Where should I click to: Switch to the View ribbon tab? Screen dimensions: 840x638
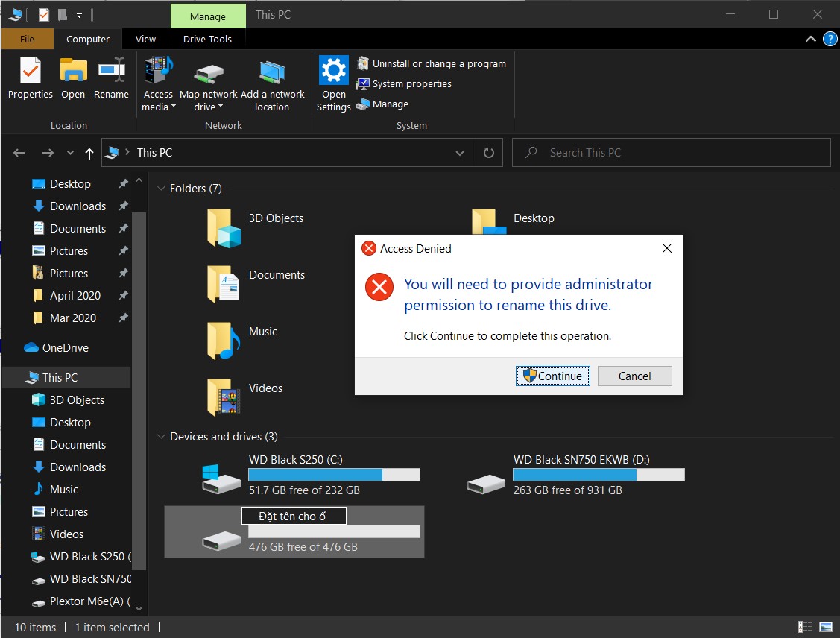click(146, 39)
